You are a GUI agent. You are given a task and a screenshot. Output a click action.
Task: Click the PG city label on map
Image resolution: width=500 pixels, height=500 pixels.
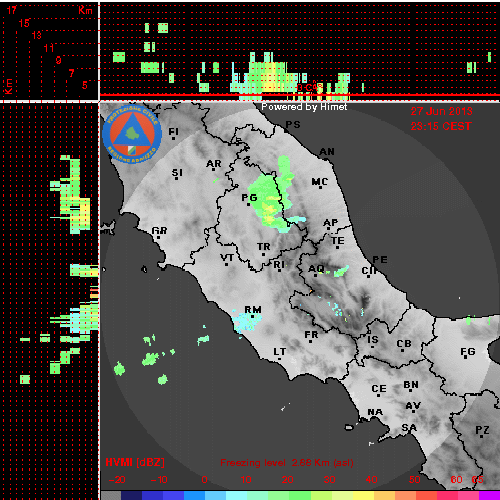[249, 198]
